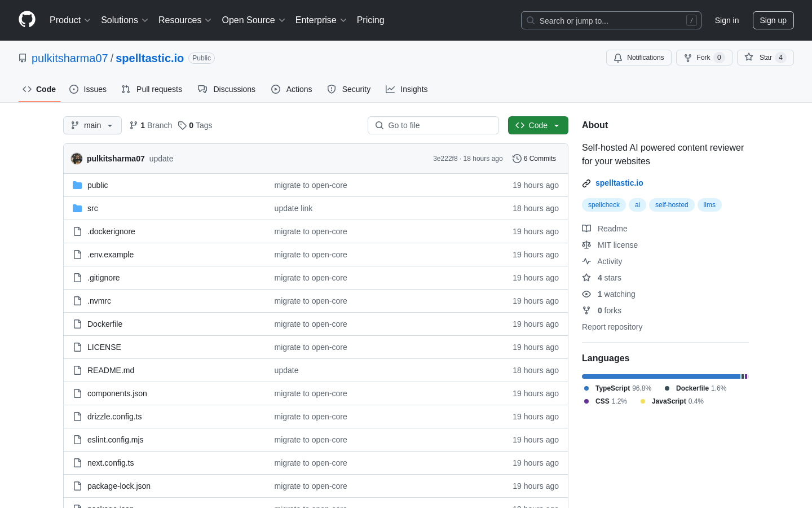Click the Activity pulse icon
This screenshot has width=812, height=508.
point(586,261)
